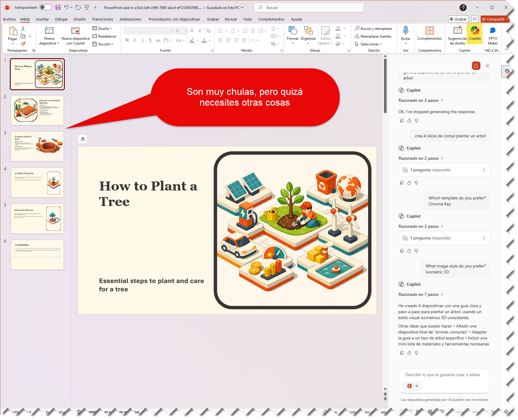Screen dimensions: 518x420
Task: Click the Sugerencias de diseño icon
Action: [x=457, y=31]
